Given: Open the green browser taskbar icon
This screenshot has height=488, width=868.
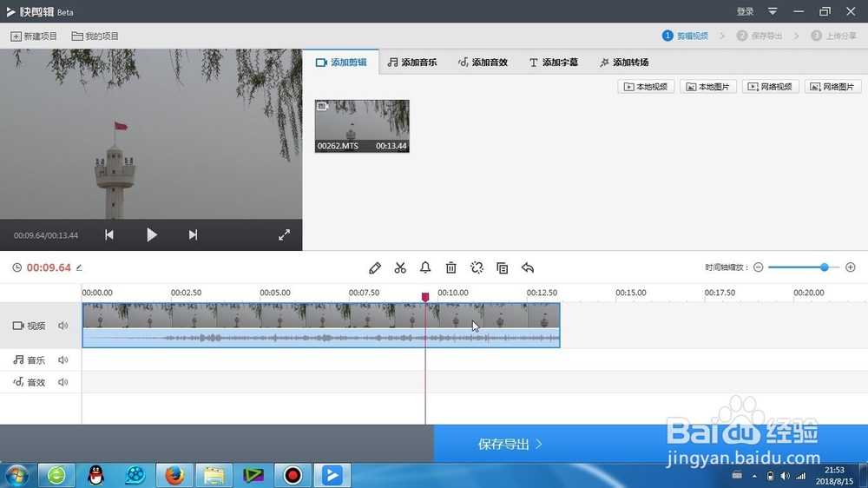Looking at the screenshot, I should tap(56, 475).
